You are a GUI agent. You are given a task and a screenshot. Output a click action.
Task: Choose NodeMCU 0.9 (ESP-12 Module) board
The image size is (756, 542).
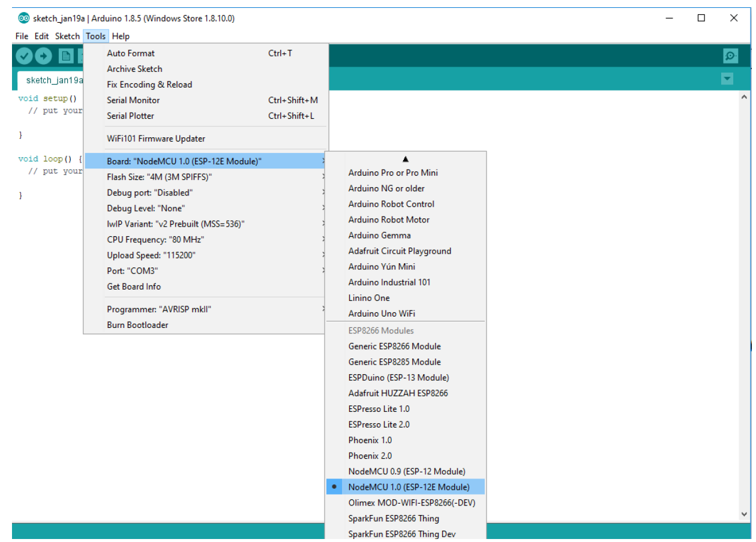tap(406, 471)
